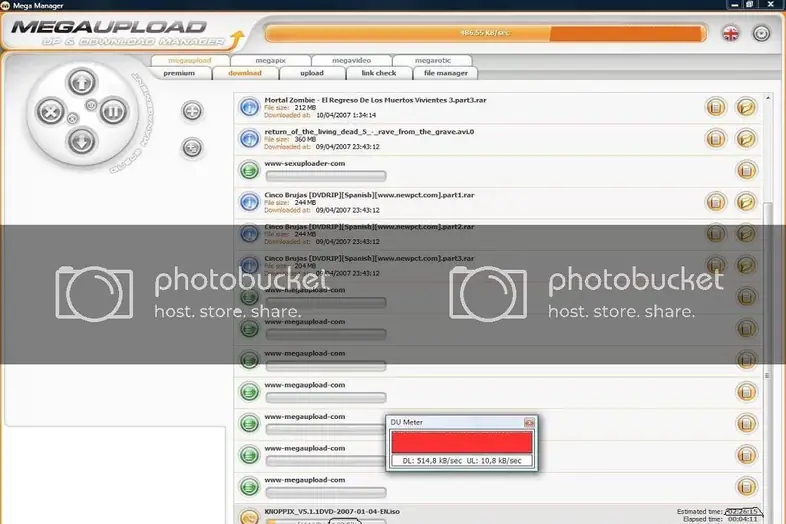This screenshot has height=524, width=786.
Task: Remove return_of_the_living_dead file from list
Action: [715, 139]
